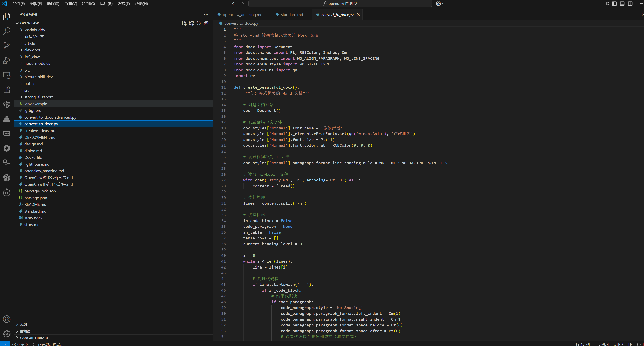Open the Remote Explorer view

tap(7, 75)
